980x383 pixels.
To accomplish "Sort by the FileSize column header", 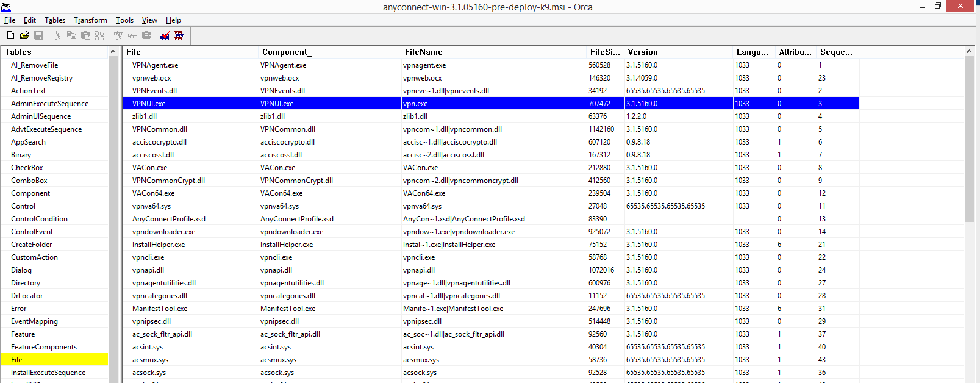I will click(x=606, y=52).
